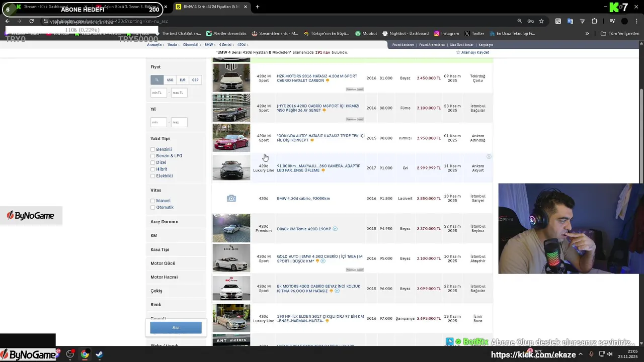The width and height of the screenshot is (644, 362).
Task: Open Nightbot - Dashboard bookmark
Action: pyautogui.click(x=406, y=34)
